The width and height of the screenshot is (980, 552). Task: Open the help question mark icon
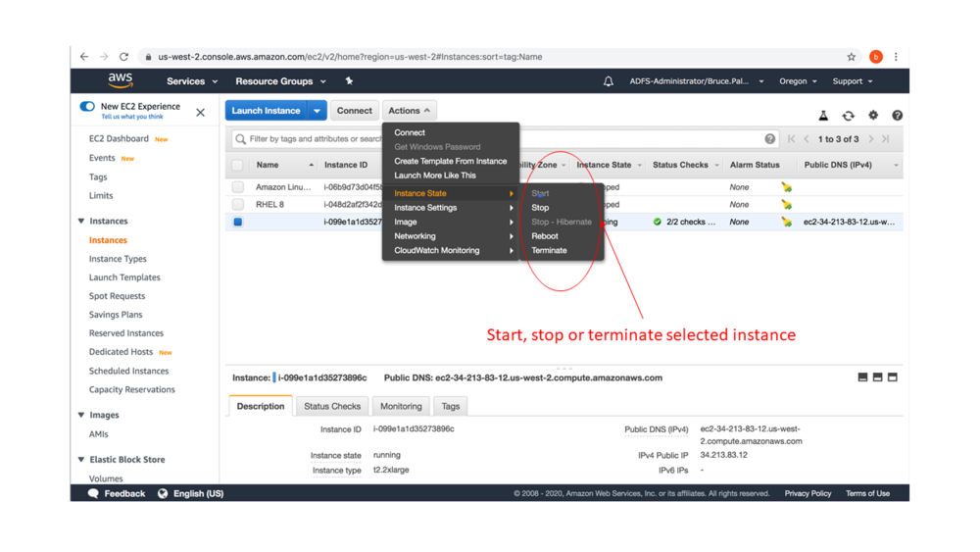(x=897, y=115)
